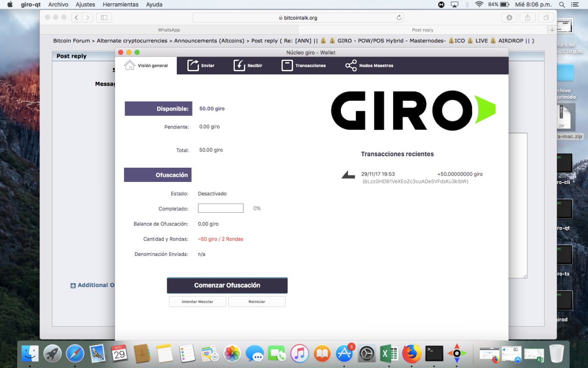Screen dimensions: 588x368
Task: Open Firefox from the Dock
Action: [412, 354]
